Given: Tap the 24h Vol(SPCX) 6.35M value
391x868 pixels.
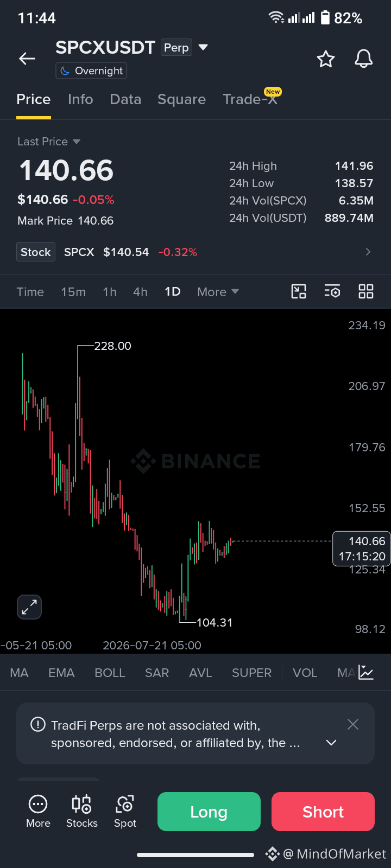Looking at the screenshot, I should pos(356,201).
